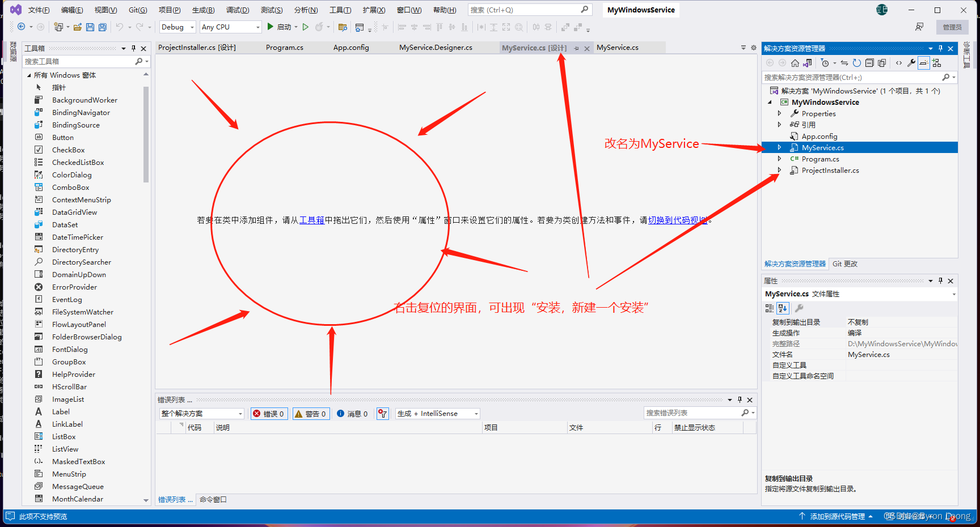Screen dimensions: 980x527
Task: Click 添加到源代码管理 in status bar
Action: [837, 516]
